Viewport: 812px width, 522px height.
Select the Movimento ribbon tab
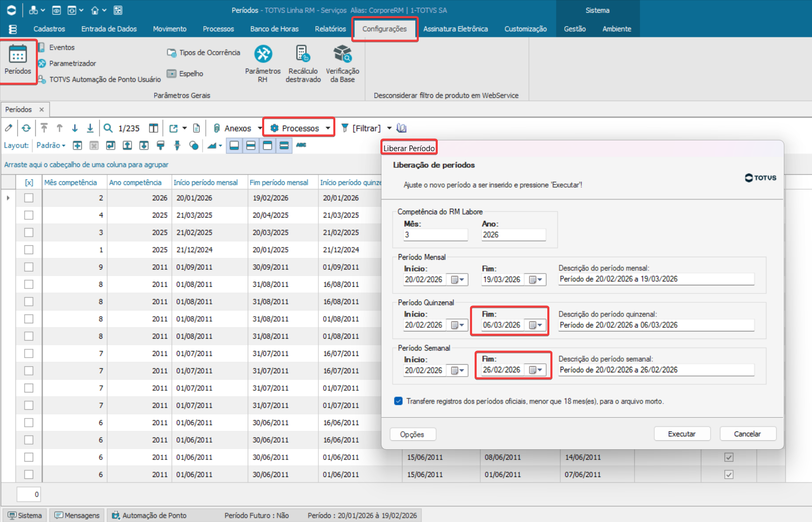[169, 29]
